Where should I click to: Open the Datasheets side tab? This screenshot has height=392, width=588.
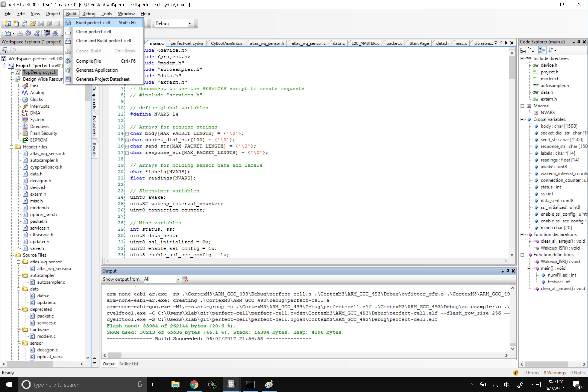pyautogui.click(x=94, y=126)
